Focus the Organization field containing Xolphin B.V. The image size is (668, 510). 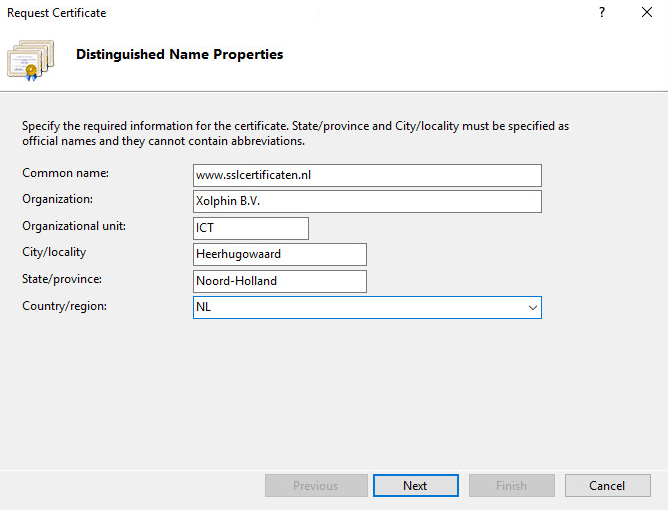point(366,202)
